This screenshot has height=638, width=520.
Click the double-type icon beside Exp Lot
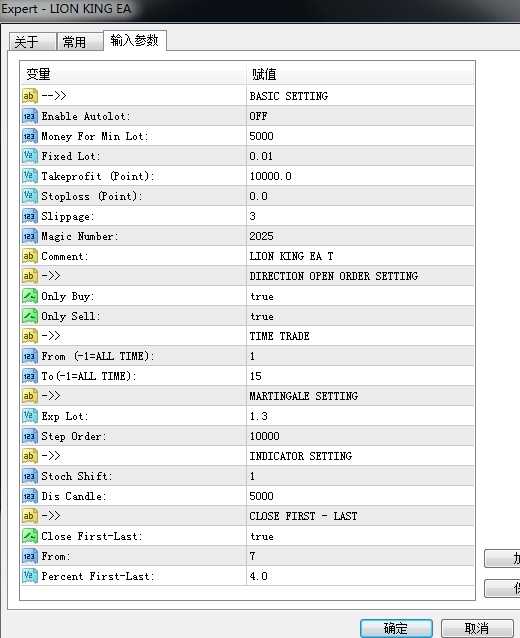(x=30, y=416)
